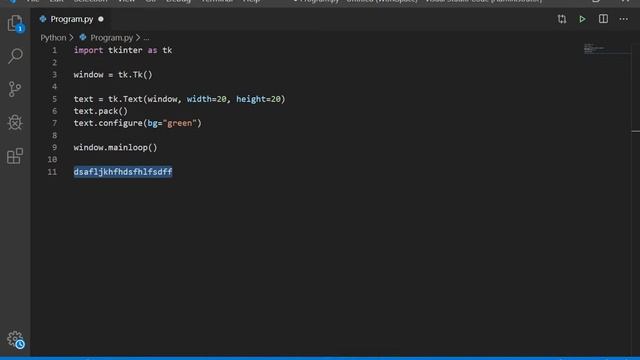Screen dimensions: 640x360
Task: Click the 'window = tk.Tk()' line
Action: (113, 75)
